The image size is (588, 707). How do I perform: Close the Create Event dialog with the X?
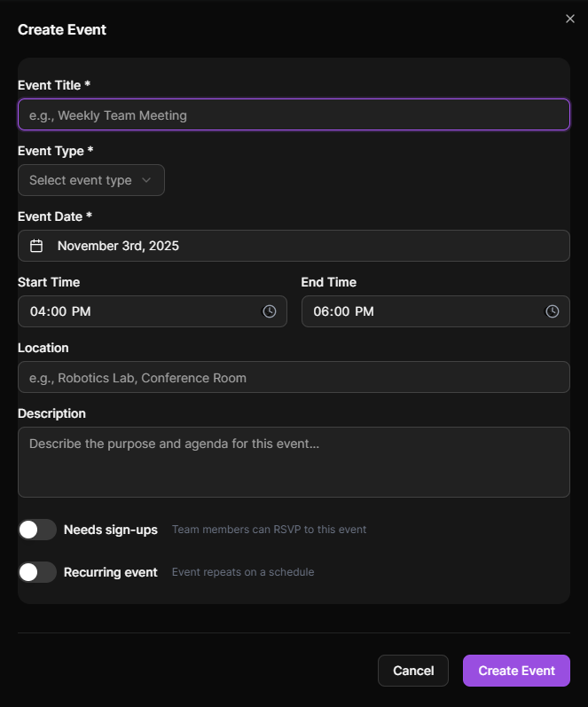[570, 19]
